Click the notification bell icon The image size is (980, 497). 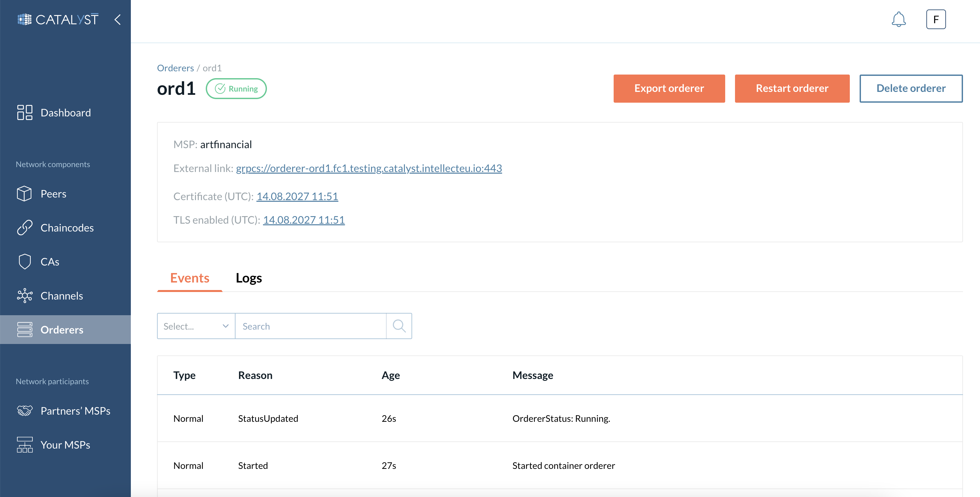(898, 19)
